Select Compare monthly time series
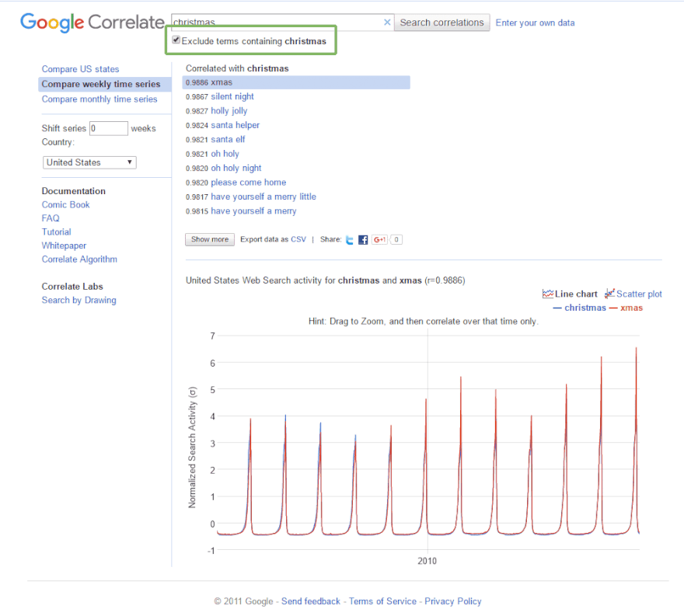Image resolution: width=684 pixels, height=616 pixels. point(99,99)
